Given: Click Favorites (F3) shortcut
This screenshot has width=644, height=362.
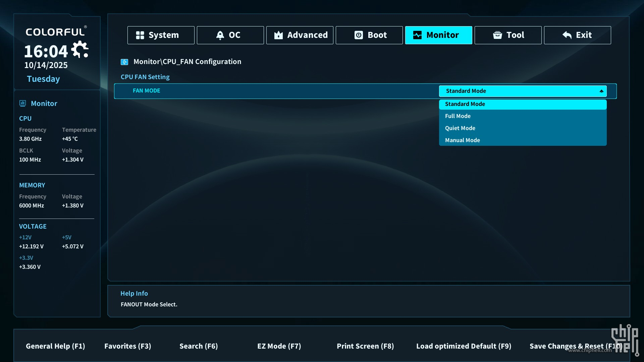Looking at the screenshot, I should pyautogui.click(x=127, y=346).
